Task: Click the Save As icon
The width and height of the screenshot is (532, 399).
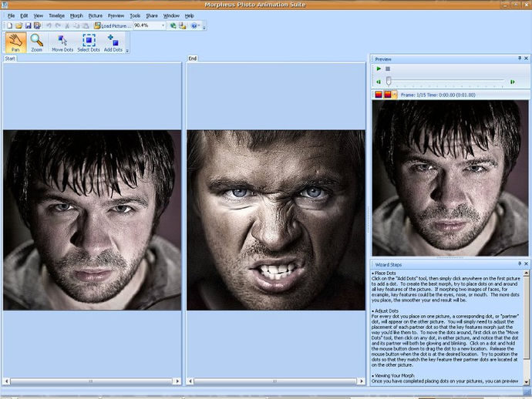Action: pyautogui.click(x=37, y=25)
